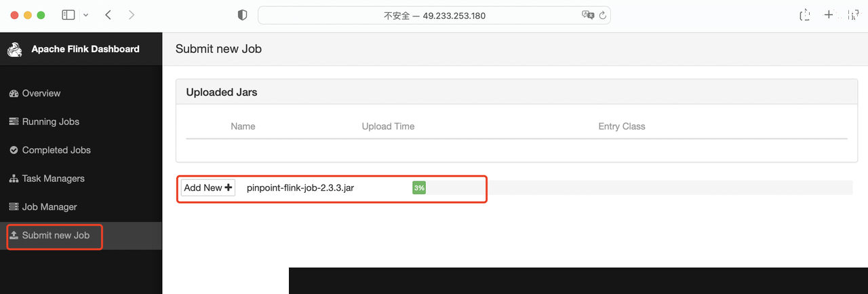This screenshot has width=868, height=294.
Task: Click the Completed Jobs checkmark icon
Action: coord(14,150)
